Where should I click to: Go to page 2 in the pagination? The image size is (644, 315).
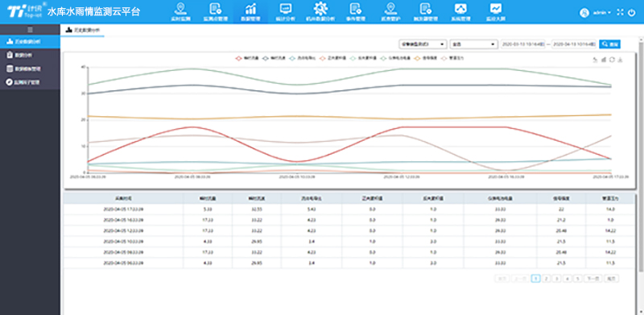(546, 279)
